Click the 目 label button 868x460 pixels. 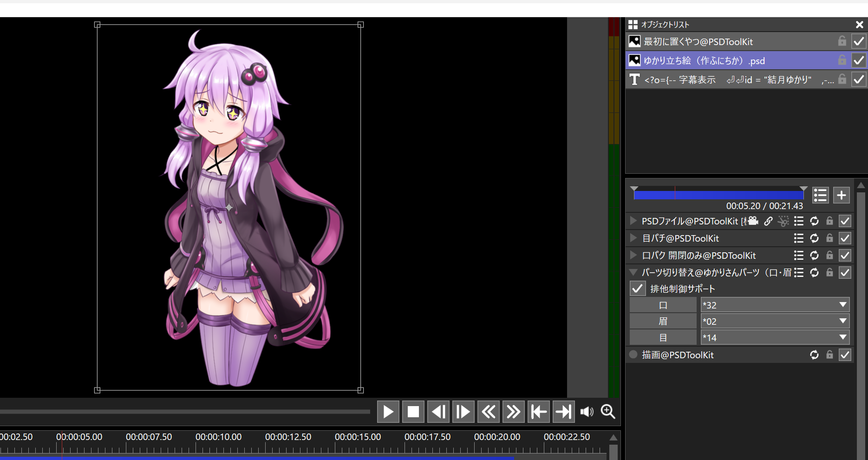point(663,338)
